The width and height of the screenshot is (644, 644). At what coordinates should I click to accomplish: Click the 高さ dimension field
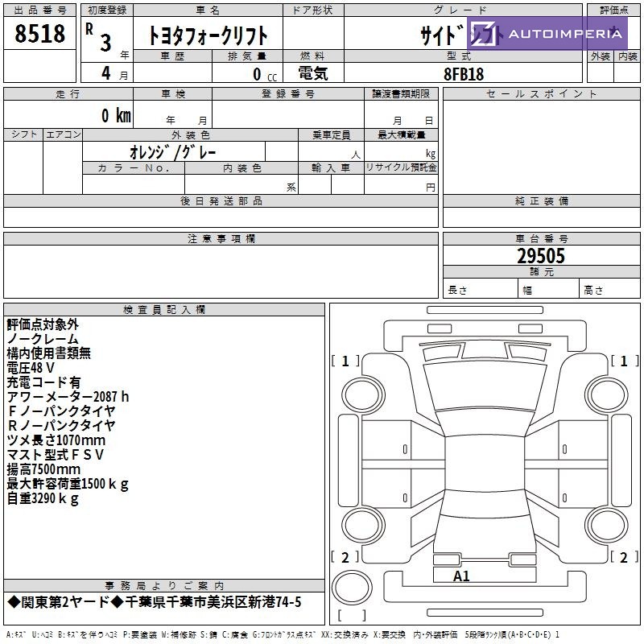pyautogui.click(x=609, y=290)
